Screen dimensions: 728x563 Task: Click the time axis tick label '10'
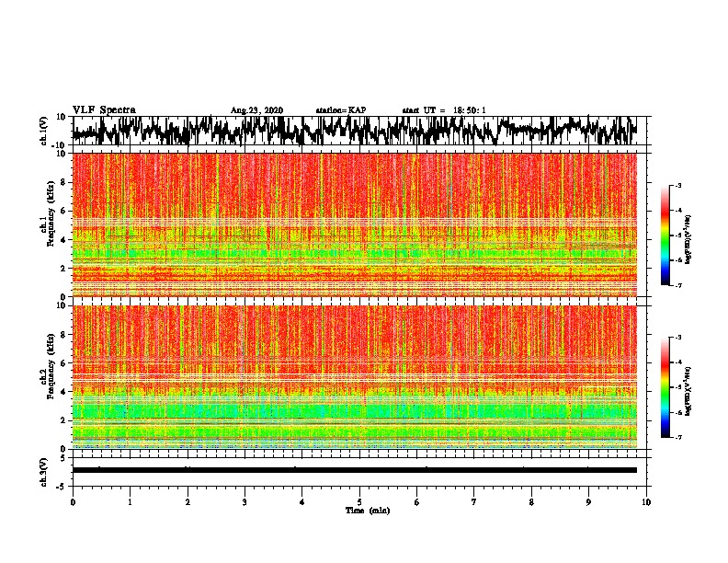click(646, 502)
